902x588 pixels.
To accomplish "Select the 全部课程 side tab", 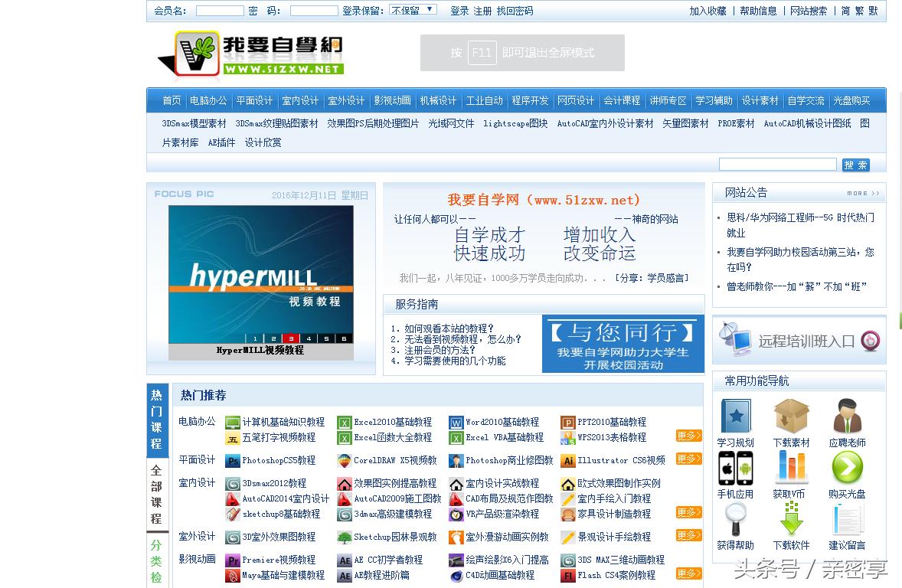I will (157, 495).
